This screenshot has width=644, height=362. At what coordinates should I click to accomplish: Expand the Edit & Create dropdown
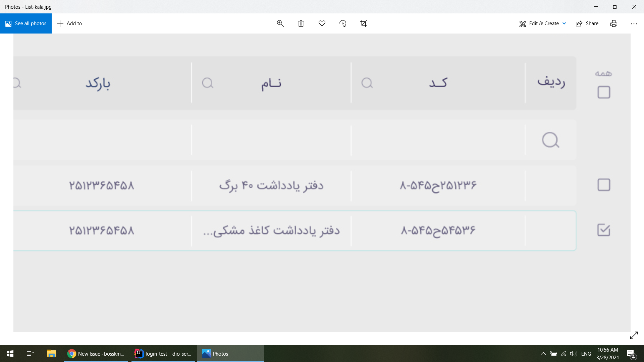564,23
